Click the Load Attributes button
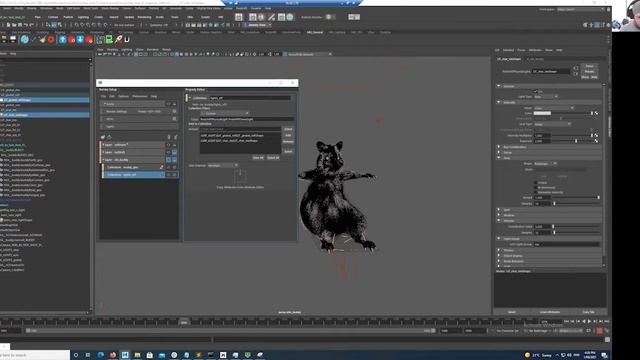The height and width of the screenshot is (360, 640). point(550,312)
